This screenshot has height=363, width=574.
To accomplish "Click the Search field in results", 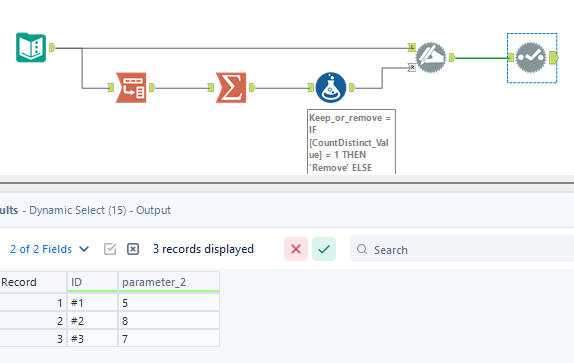I will coord(462,249).
